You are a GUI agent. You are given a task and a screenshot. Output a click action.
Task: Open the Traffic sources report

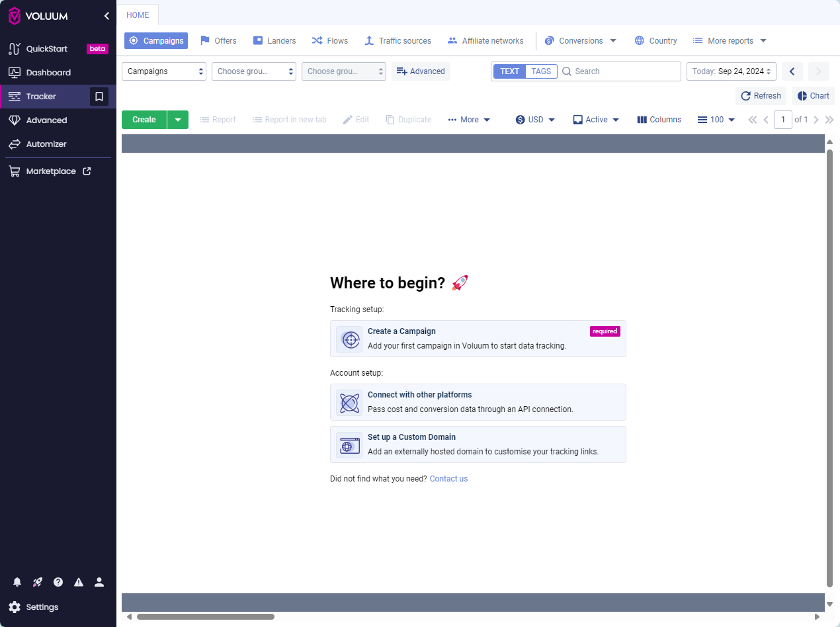coord(398,41)
